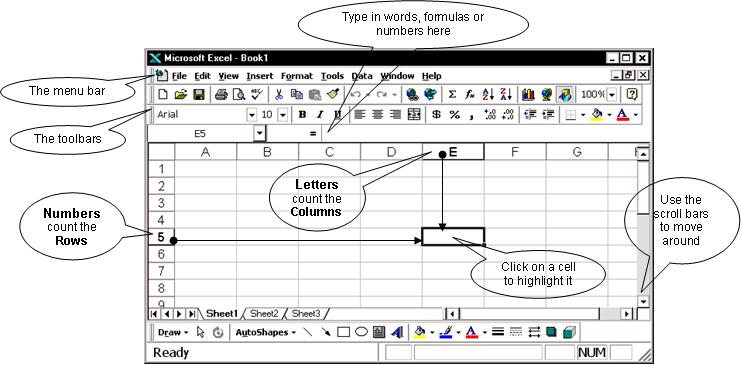This screenshot has height=365, width=741.
Task: Switch to the Sheet2 tab
Action: pyautogui.click(x=264, y=313)
